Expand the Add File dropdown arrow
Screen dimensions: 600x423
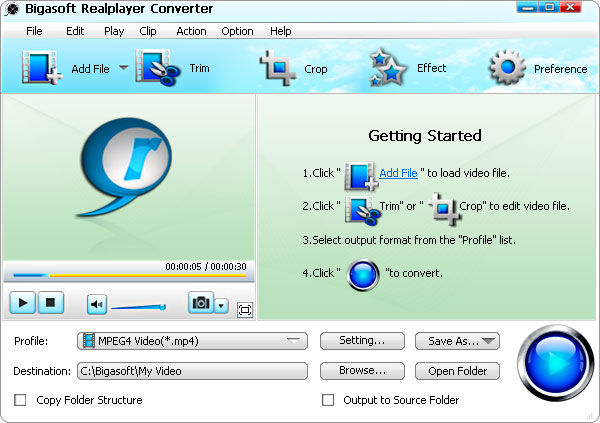coord(124,68)
